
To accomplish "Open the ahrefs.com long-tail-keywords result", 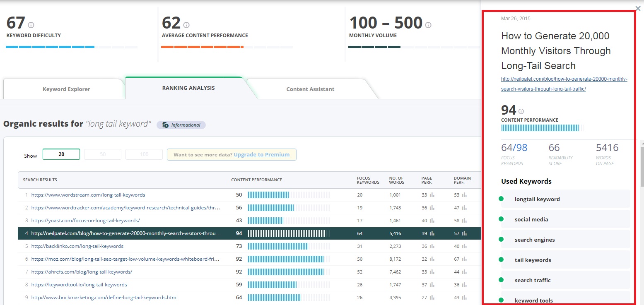I will (82, 272).
